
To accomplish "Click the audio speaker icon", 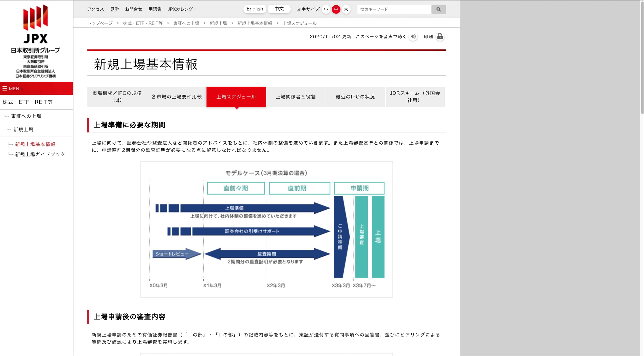I will [413, 36].
